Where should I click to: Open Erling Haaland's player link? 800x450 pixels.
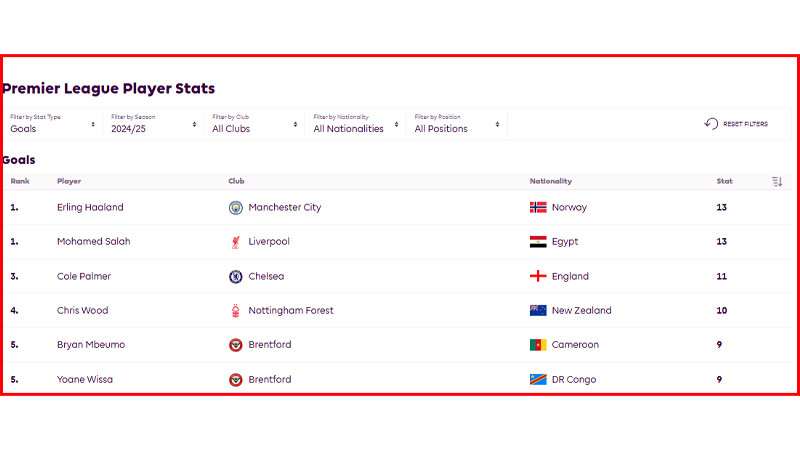(x=90, y=208)
